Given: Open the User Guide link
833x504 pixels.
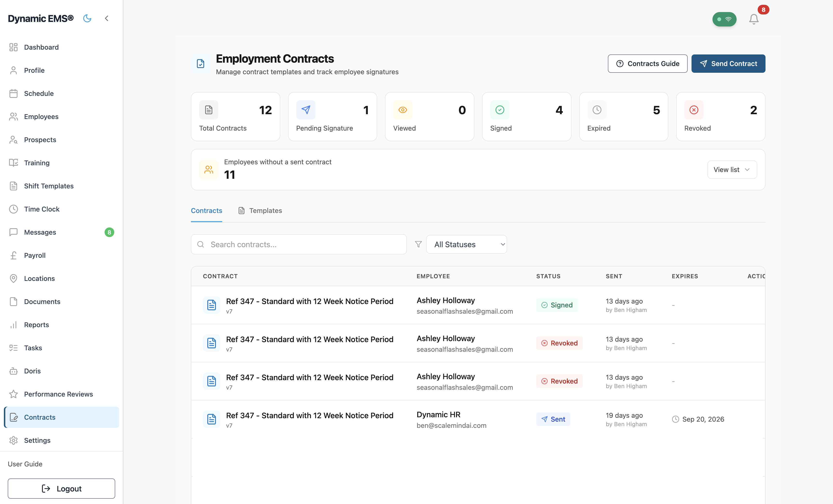Looking at the screenshot, I should [x=25, y=464].
